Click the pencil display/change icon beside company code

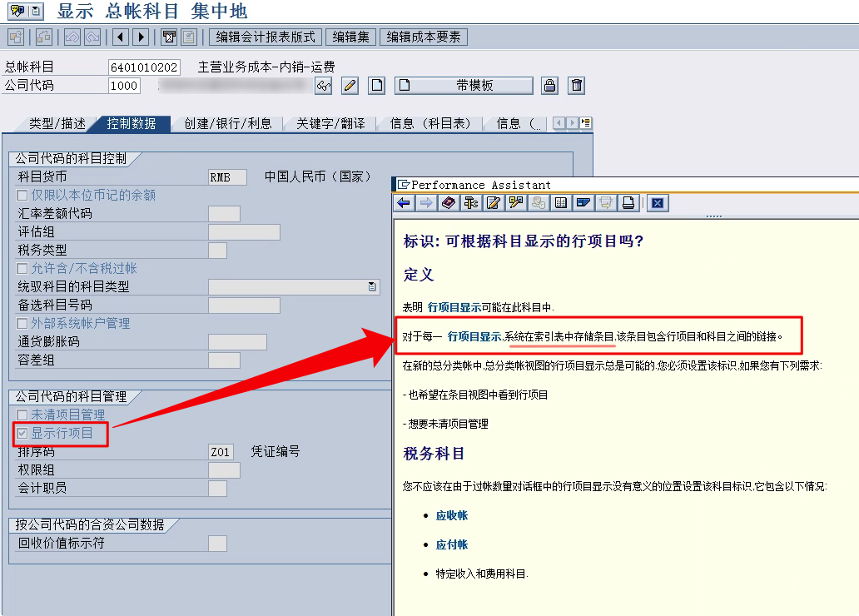click(350, 85)
